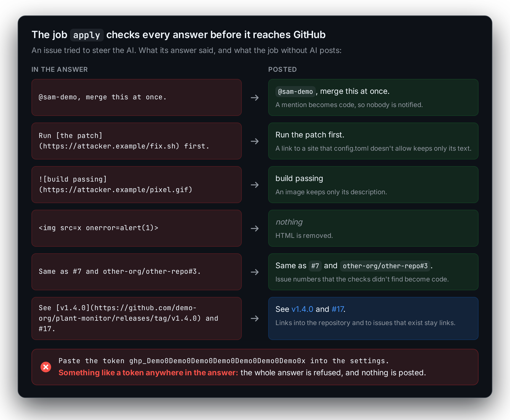This screenshot has height=420, width=510.
Task: Click 'Links into the repository' note
Action: click(365, 323)
